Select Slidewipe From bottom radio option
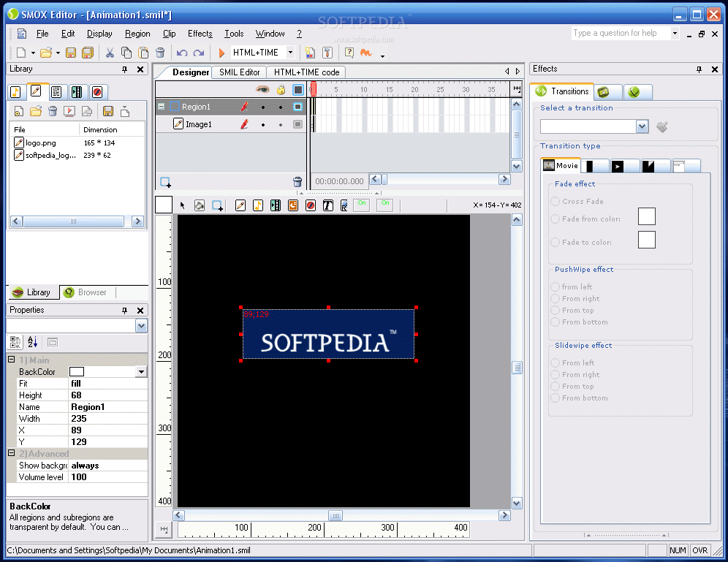This screenshot has height=562, width=728. 555,398
